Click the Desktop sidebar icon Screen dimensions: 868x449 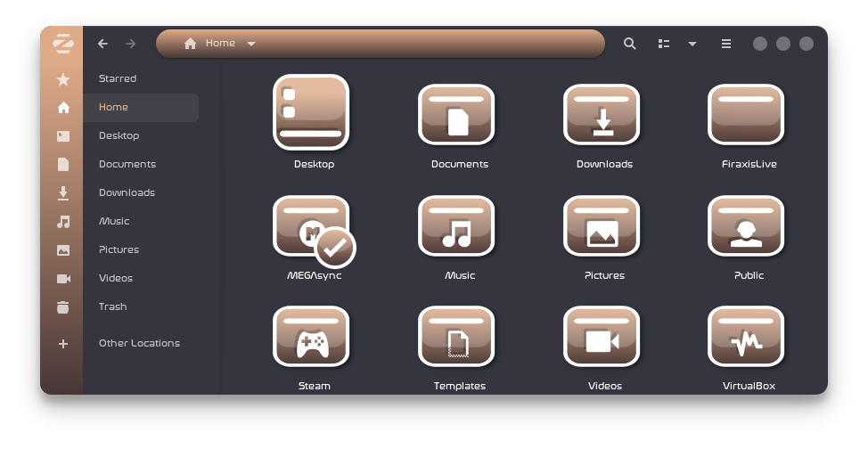(63, 135)
